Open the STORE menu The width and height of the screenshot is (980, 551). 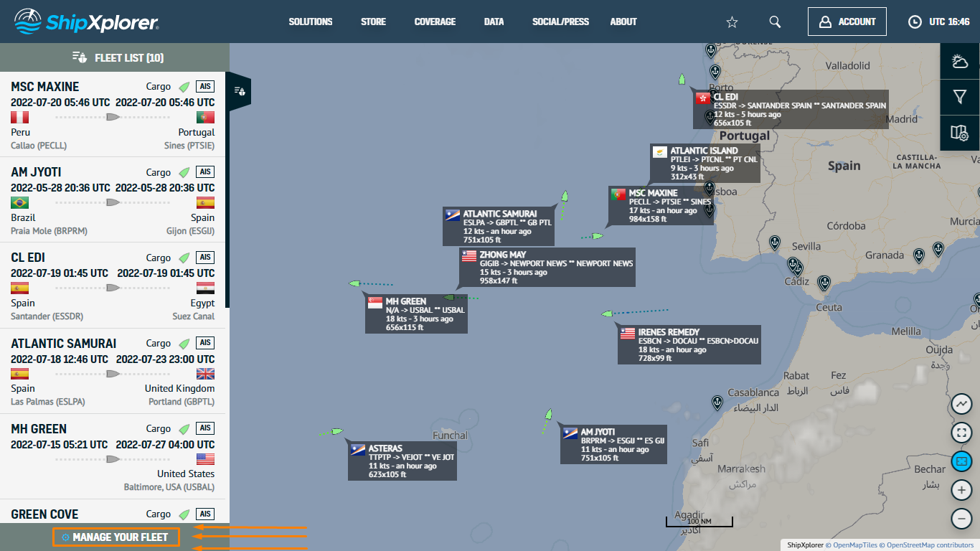point(373,22)
